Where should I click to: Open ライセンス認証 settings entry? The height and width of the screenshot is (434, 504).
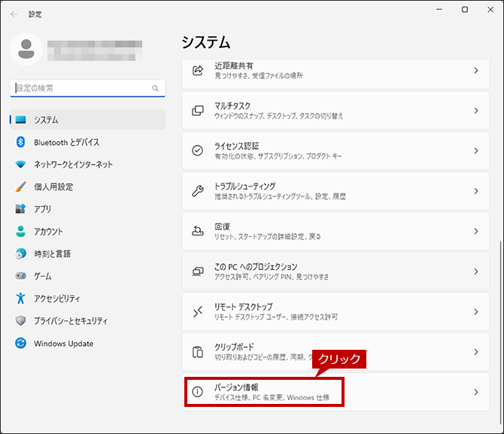[x=335, y=150]
